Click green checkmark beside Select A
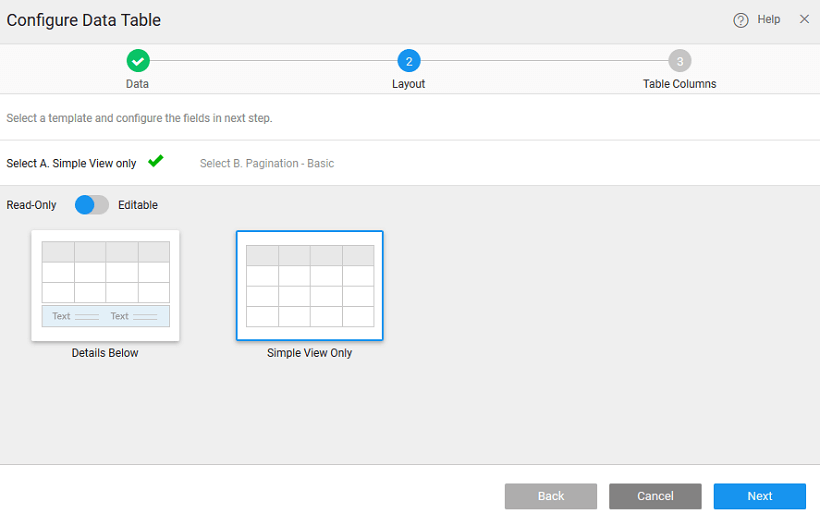 pyautogui.click(x=155, y=161)
